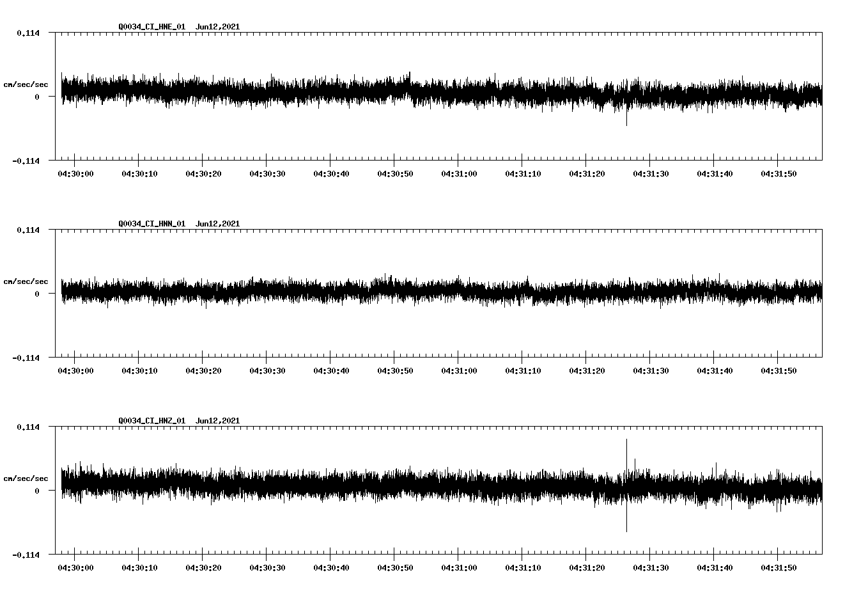Click 04:31:00 time label under HNN plot
The image size is (868, 591).
(x=459, y=371)
